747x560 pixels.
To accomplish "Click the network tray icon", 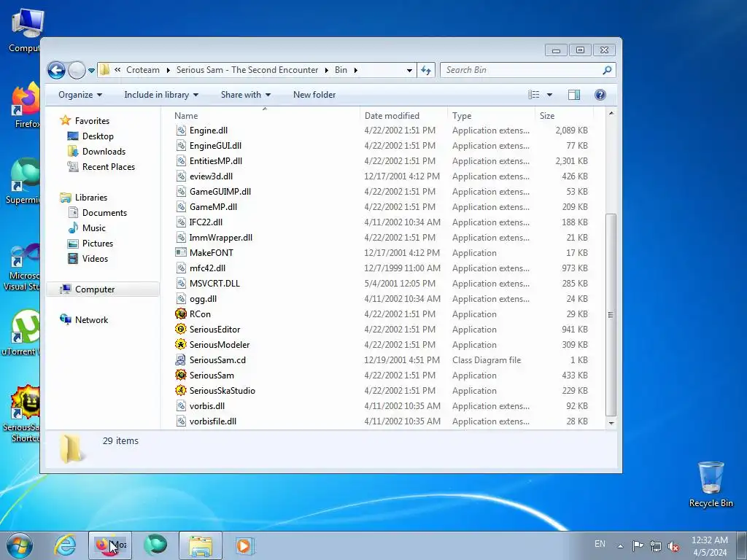I will point(656,546).
